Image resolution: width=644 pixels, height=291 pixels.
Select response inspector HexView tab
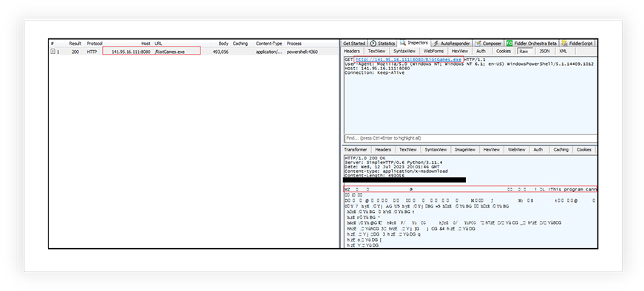point(491,150)
